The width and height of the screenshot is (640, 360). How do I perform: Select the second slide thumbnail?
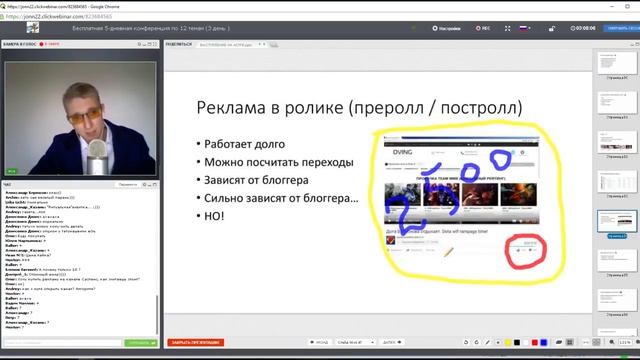pyautogui.click(x=617, y=102)
